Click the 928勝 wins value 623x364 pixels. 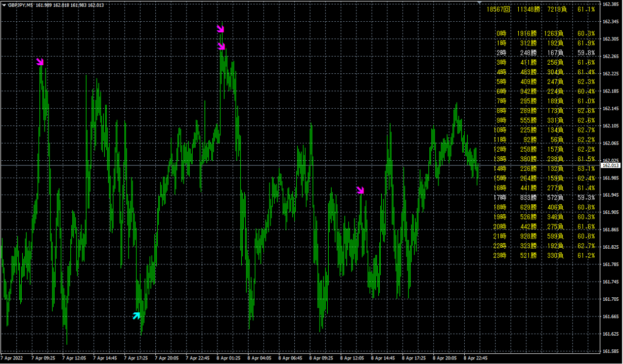(x=528, y=237)
